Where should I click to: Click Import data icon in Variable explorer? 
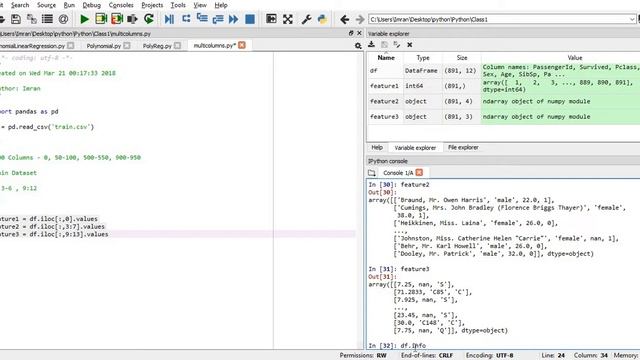[371, 44]
